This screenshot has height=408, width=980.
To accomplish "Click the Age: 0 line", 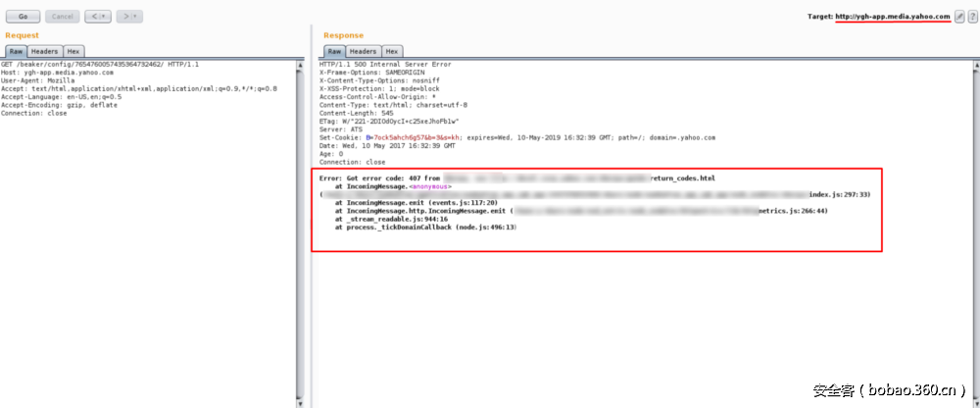I will coord(331,154).
